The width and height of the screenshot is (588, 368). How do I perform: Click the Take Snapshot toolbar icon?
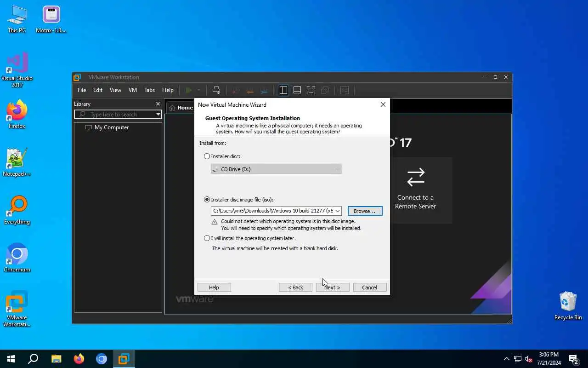(236, 90)
